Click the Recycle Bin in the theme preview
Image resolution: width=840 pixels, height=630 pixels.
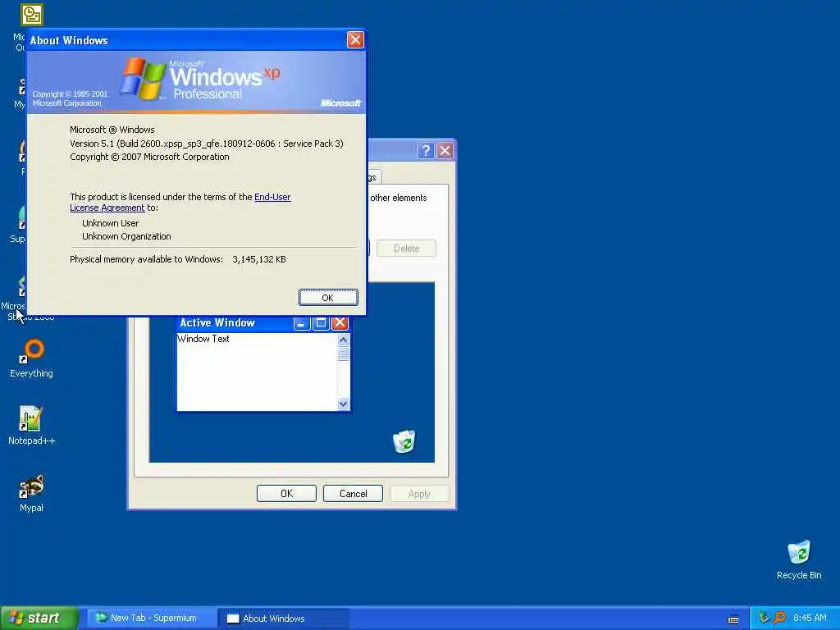pyautogui.click(x=404, y=441)
